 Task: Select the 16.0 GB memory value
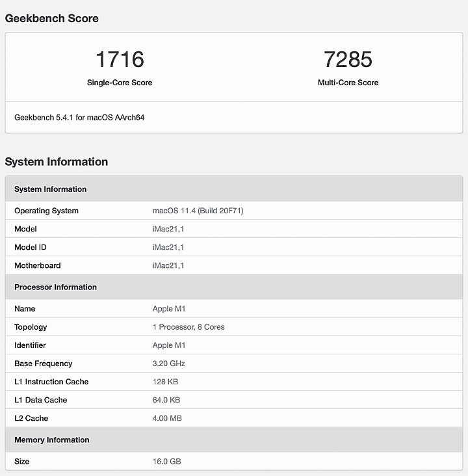pyautogui.click(x=166, y=462)
